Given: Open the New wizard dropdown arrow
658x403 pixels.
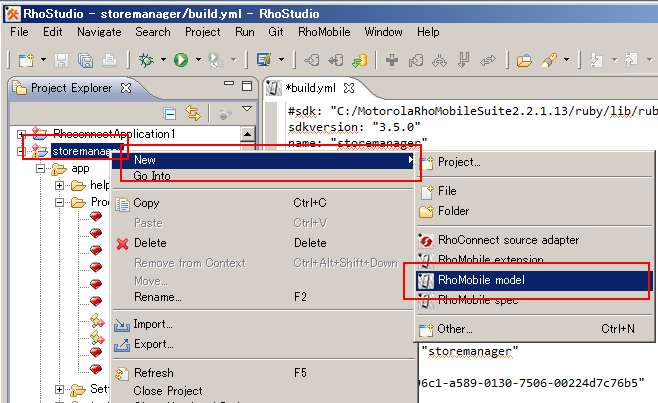Looking at the screenshot, I should 43,60.
